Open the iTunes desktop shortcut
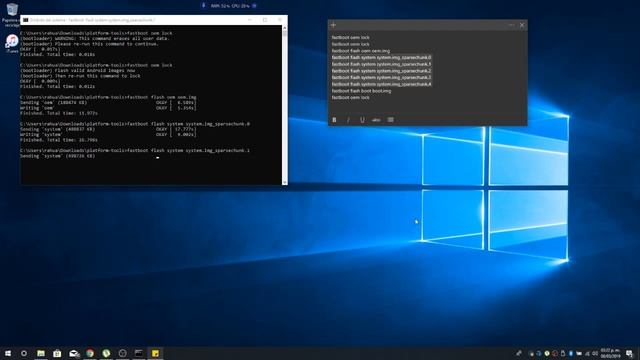 coord(12,43)
